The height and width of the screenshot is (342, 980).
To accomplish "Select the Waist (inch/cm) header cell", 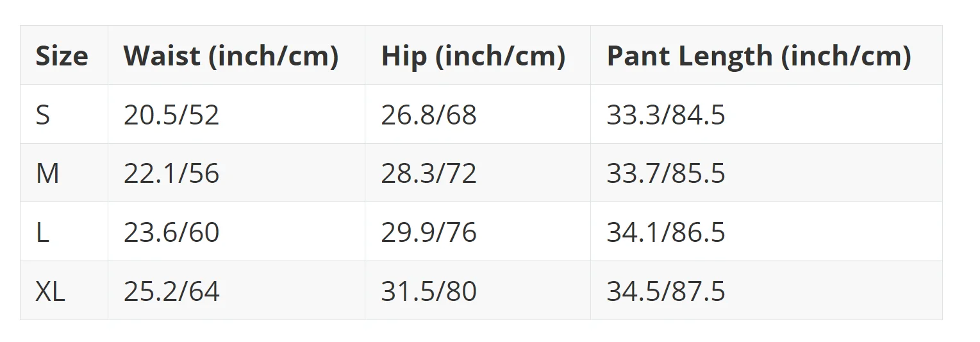I will click(231, 56).
